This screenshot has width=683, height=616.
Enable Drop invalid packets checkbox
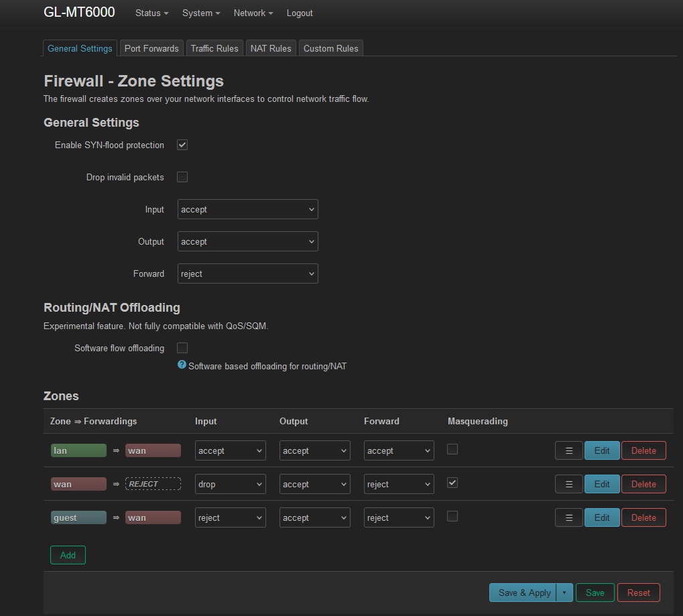point(182,177)
